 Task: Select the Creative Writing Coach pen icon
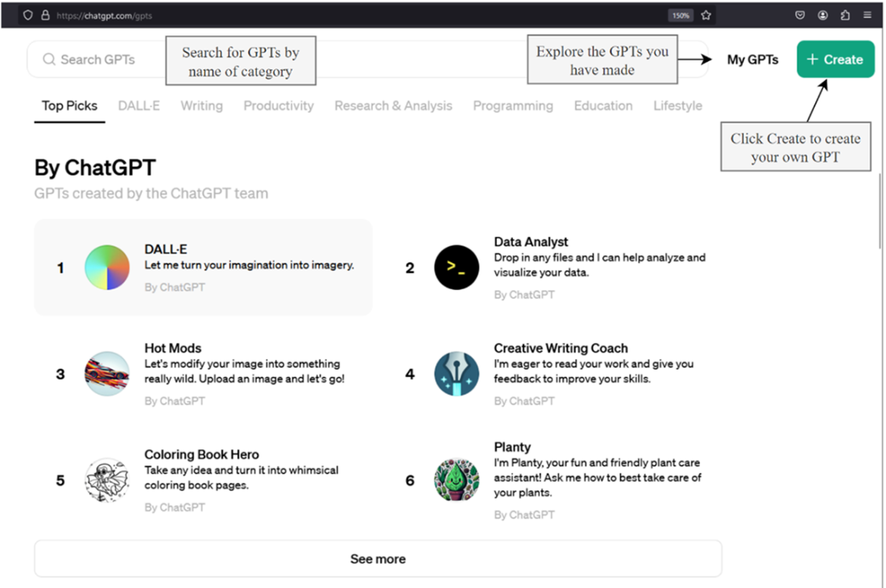coord(457,374)
